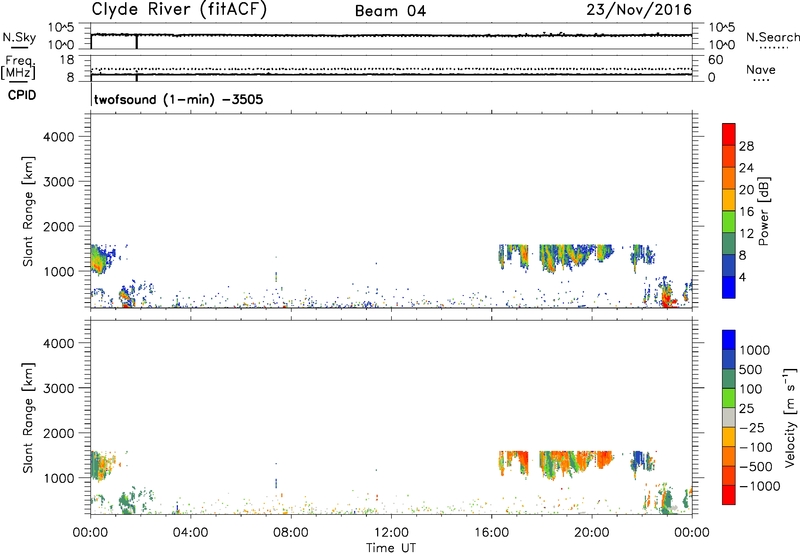Select the 'Beam 04' label
This screenshot has width=800, height=554.
click(x=390, y=11)
